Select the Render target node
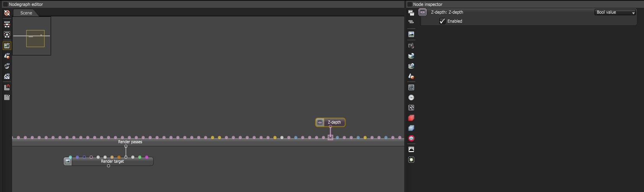 tap(108, 161)
